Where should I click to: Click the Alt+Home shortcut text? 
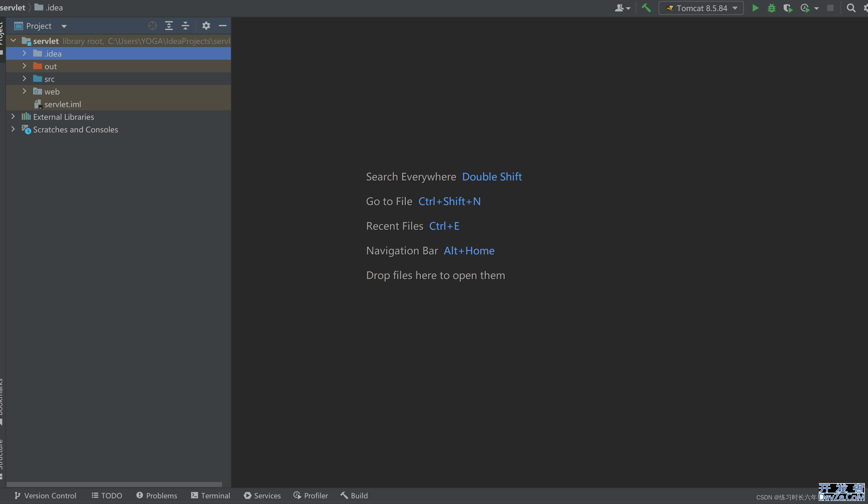pos(469,251)
